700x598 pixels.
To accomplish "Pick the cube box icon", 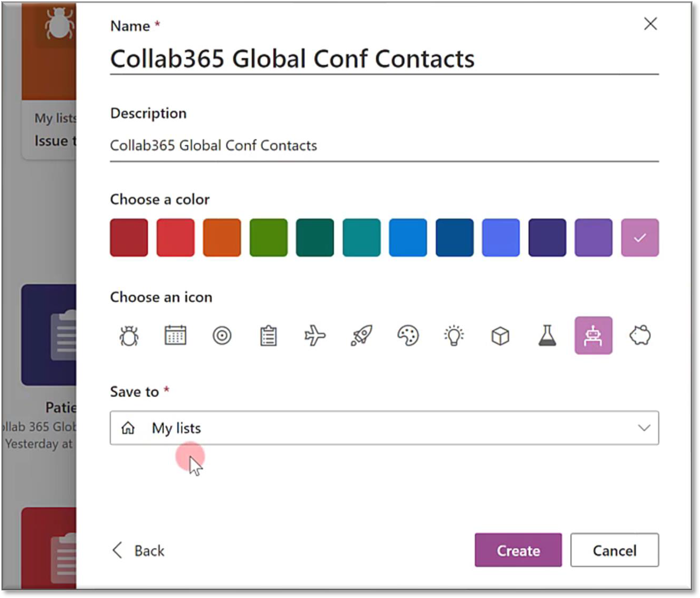I will (501, 336).
